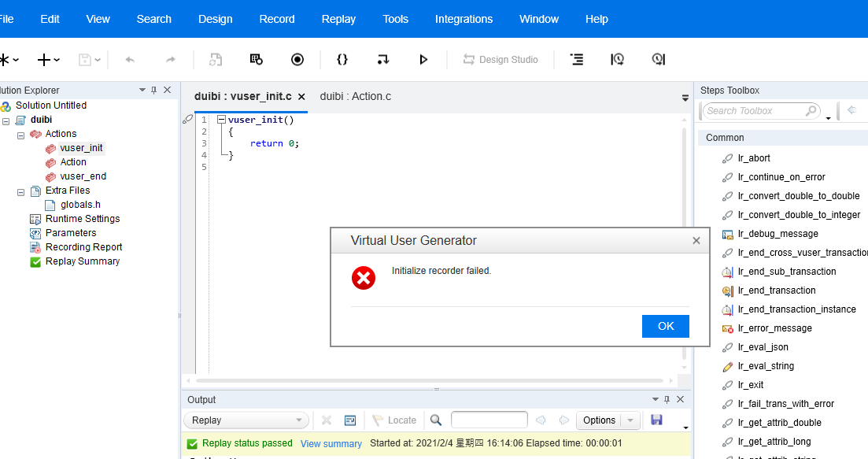This screenshot has height=459, width=868.
Task: Select the Solution Untitled root node
Action: 51,105
